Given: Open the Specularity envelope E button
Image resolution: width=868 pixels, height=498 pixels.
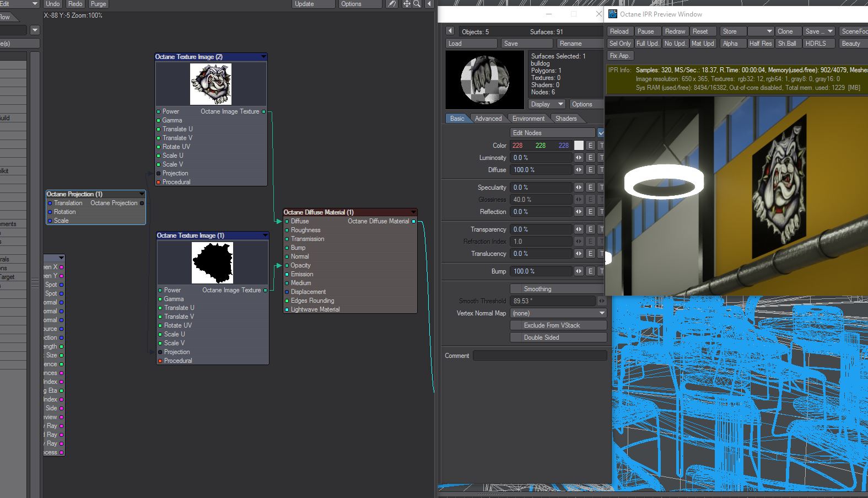Looking at the screenshot, I should pos(590,188).
